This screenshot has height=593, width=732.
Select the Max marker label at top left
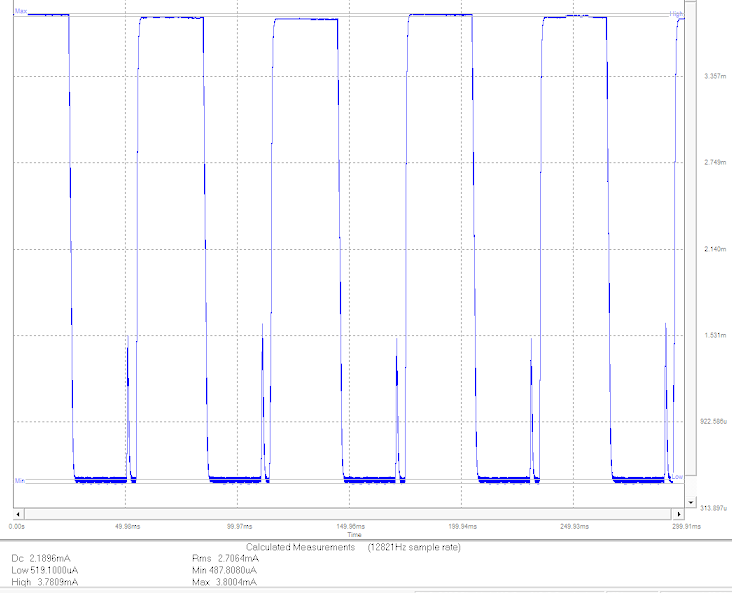coord(21,11)
